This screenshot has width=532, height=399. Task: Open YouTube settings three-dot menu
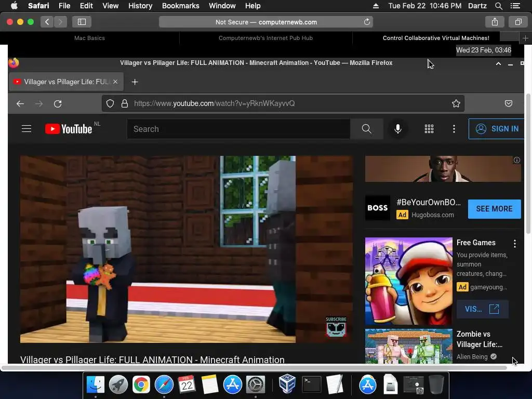pos(454,129)
